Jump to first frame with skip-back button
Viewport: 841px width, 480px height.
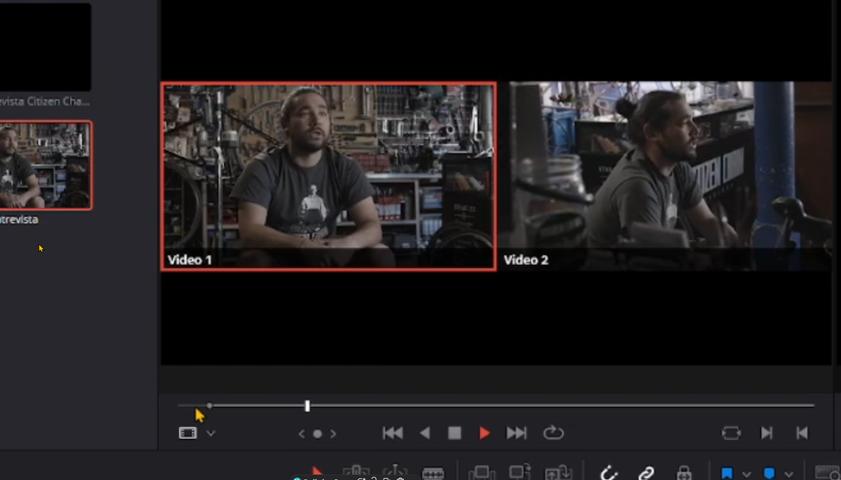[393, 433]
